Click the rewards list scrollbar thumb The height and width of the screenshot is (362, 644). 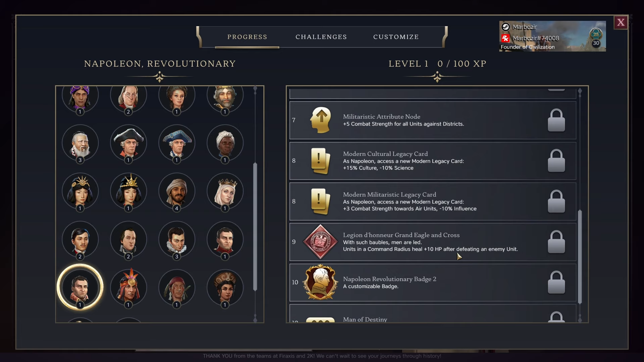(x=580, y=257)
